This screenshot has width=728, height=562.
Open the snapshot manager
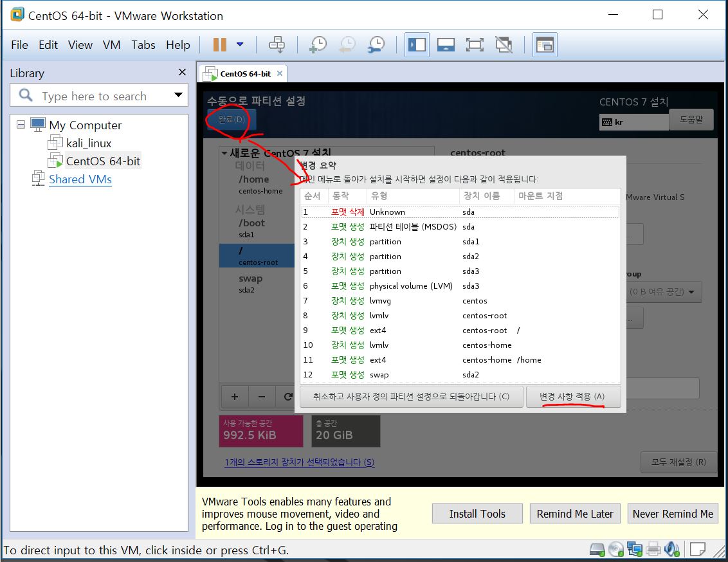(376, 45)
